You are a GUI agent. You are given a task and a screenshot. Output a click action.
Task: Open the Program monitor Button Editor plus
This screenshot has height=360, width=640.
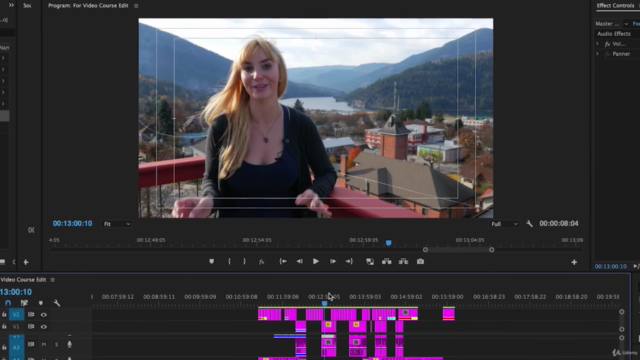click(x=574, y=262)
